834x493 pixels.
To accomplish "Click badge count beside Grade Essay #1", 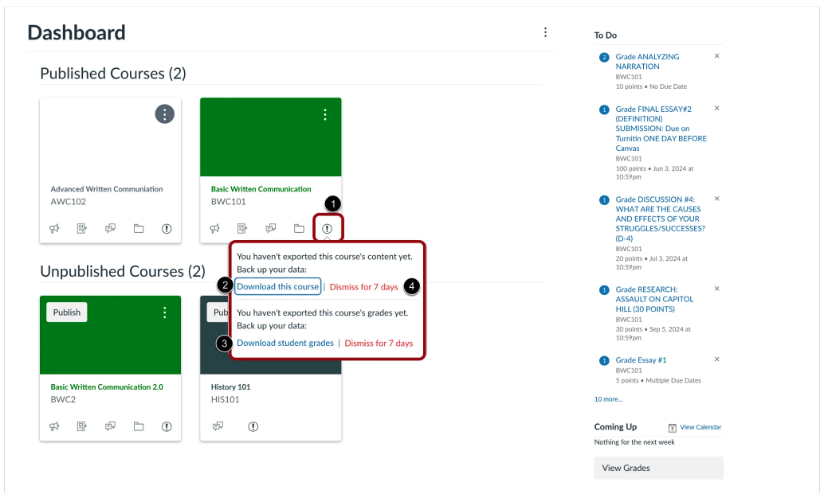I will (604, 361).
